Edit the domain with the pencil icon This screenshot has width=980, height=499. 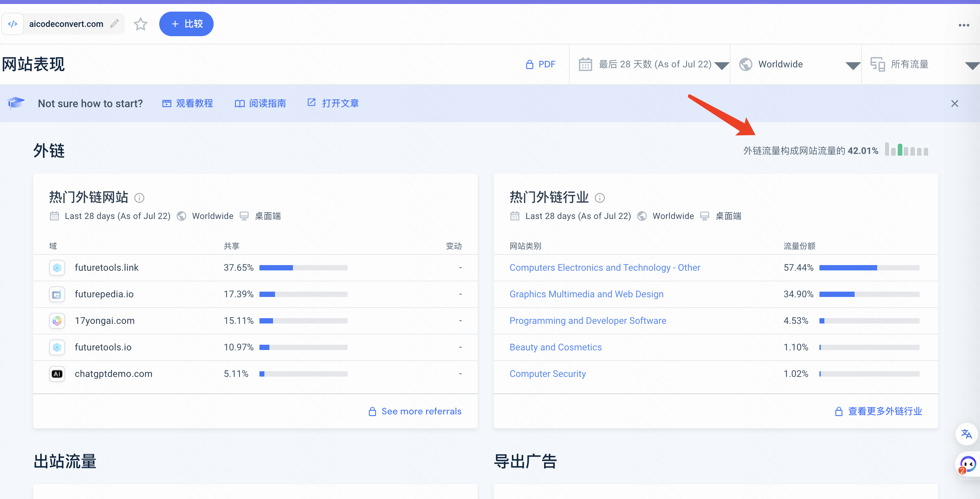point(114,24)
